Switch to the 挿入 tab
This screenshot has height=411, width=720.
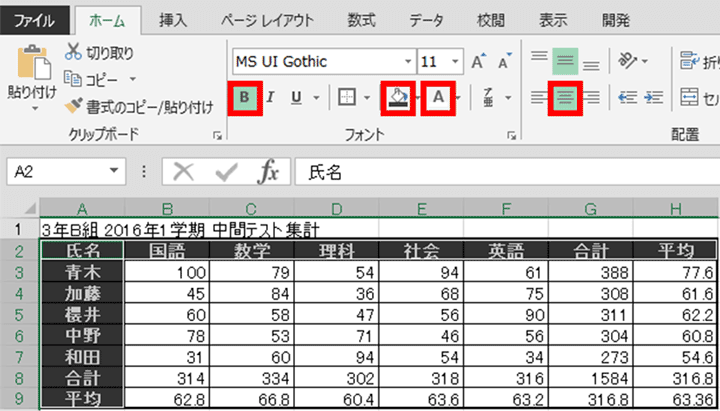click(x=173, y=21)
